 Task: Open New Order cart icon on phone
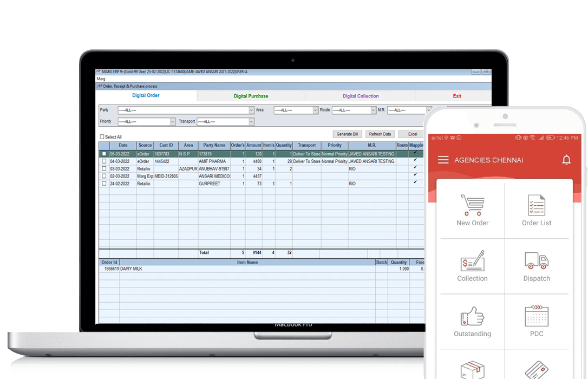pyautogui.click(x=472, y=205)
